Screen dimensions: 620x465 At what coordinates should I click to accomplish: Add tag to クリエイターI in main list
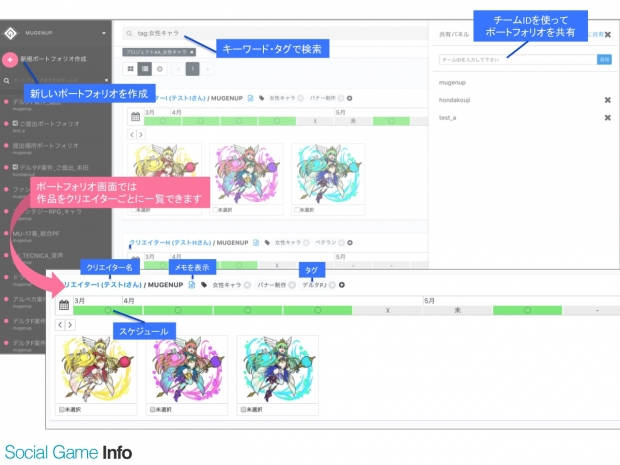pyautogui.click(x=350, y=98)
